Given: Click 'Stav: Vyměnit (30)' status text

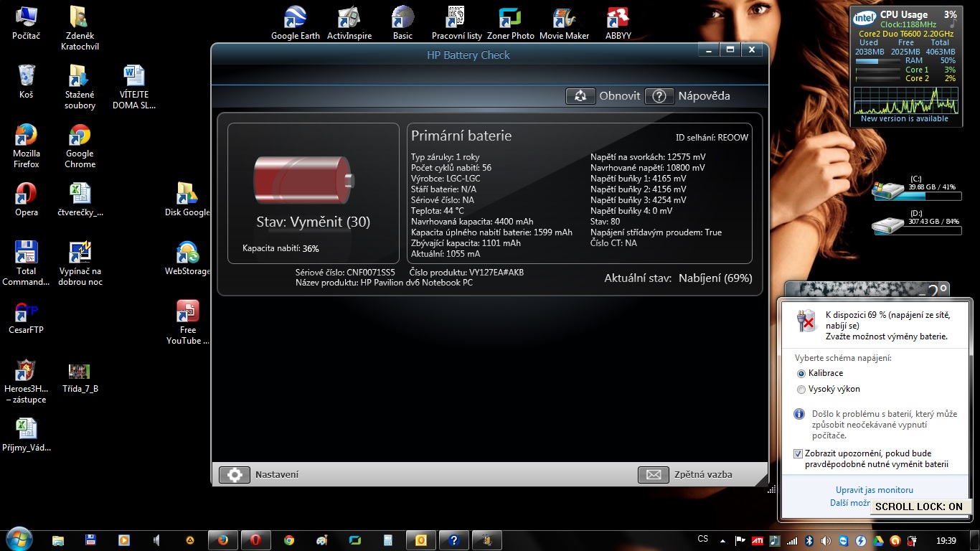Looking at the screenshot, I should tap(314, 222).
